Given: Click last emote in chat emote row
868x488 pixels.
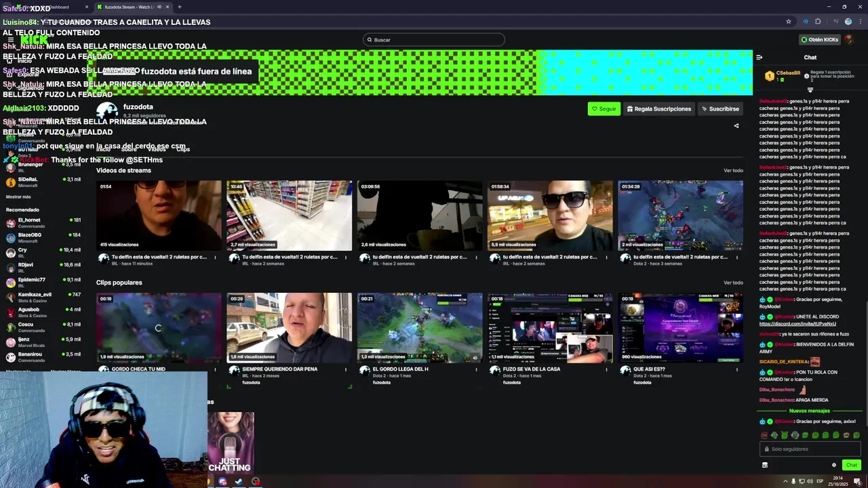Looking at the screenshot, I should (x=856, y=435).
